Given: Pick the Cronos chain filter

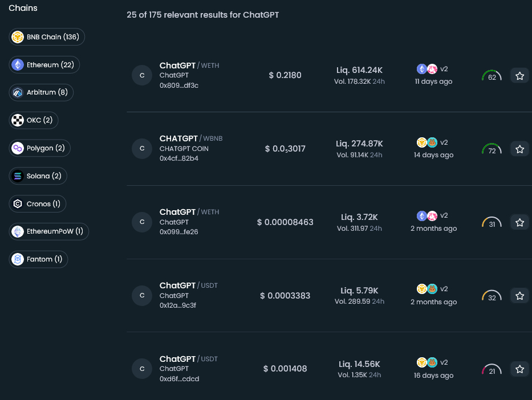Looking at the screenshot, I should point(38,204).
